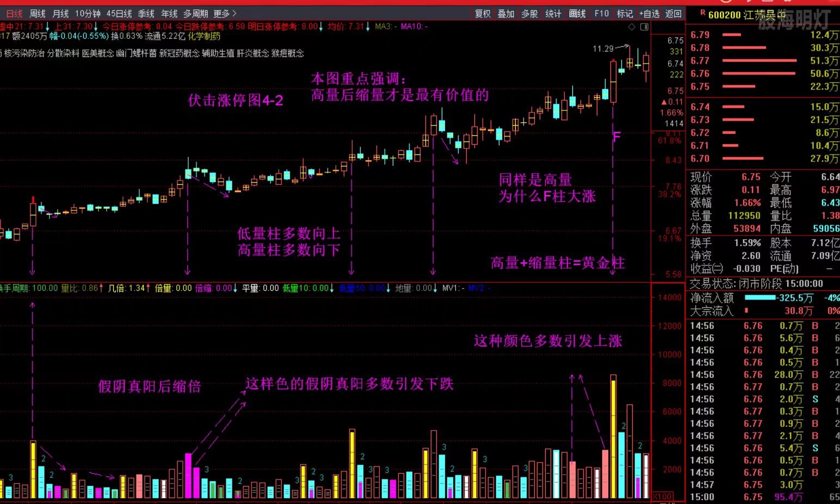Viewport: 840px width, 504px height.
Task: Click the 低量10 indicator value
Action: coord(308,288)
